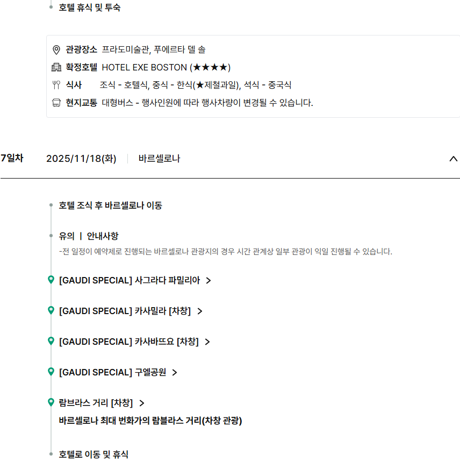Open [GAUDI SPECIAL] 사그라다 파밀리아 link

129,280
